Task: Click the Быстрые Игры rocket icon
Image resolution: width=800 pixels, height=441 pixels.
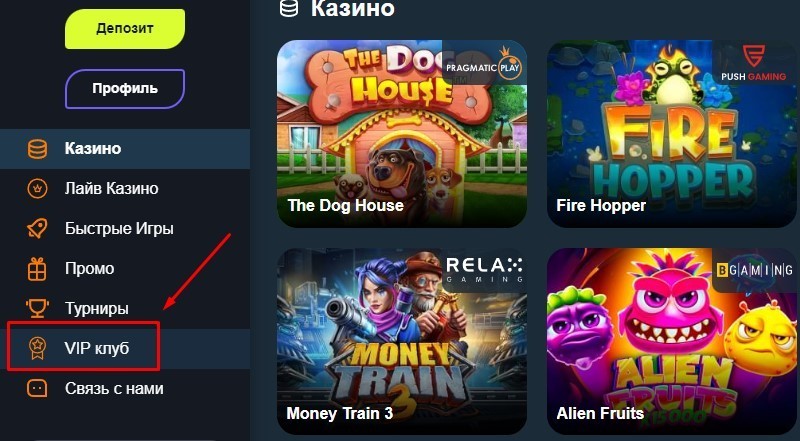Action: pyautogui.click(x=37, y=228)
